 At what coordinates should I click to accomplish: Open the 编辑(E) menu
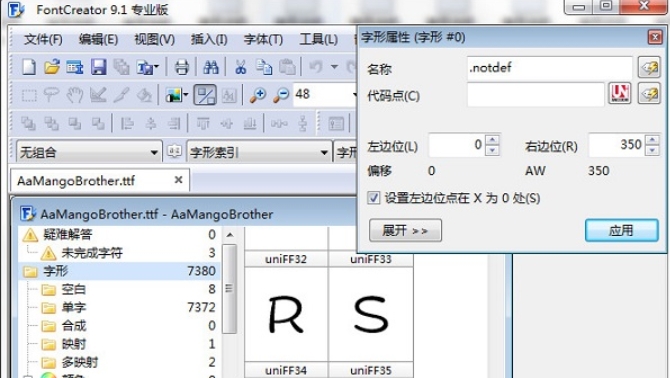point(98,39)
